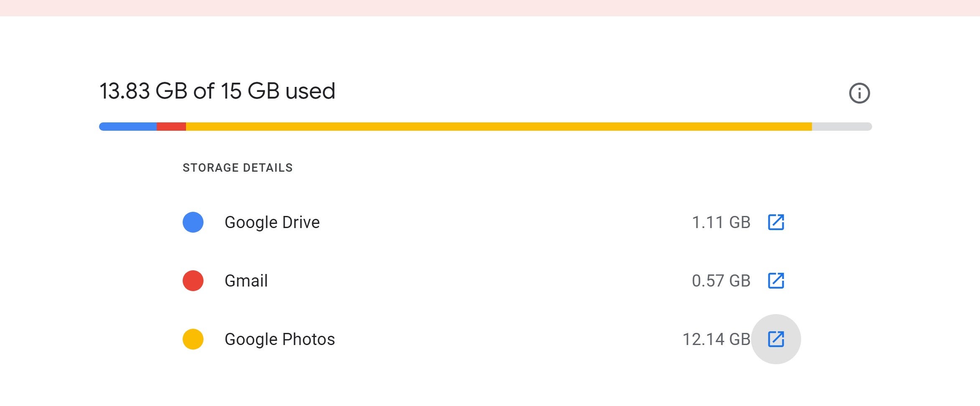Click gray unused segment of storage bar
This screenshot has height=406, width=980.
click(842, 127)
